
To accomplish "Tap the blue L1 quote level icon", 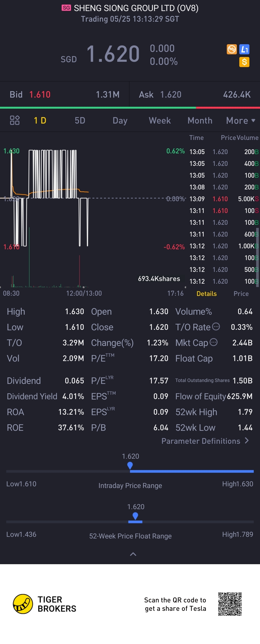I will tap(244, 49).
